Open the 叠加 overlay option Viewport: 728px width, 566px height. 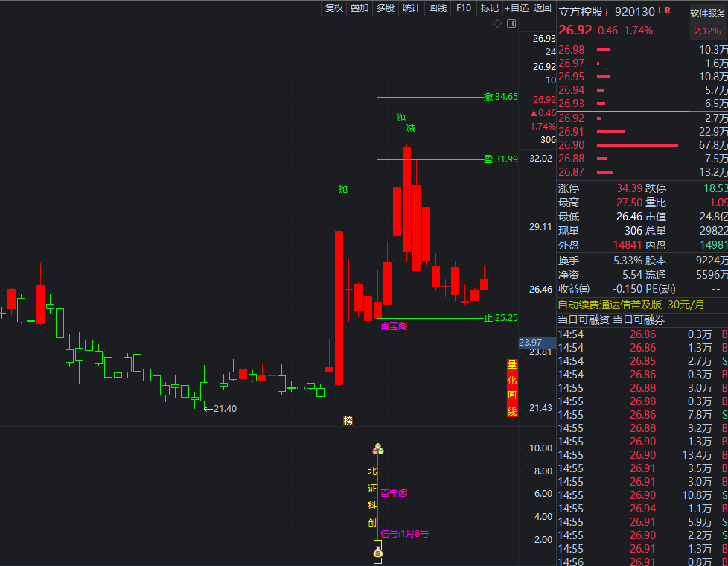coord(360,8)
